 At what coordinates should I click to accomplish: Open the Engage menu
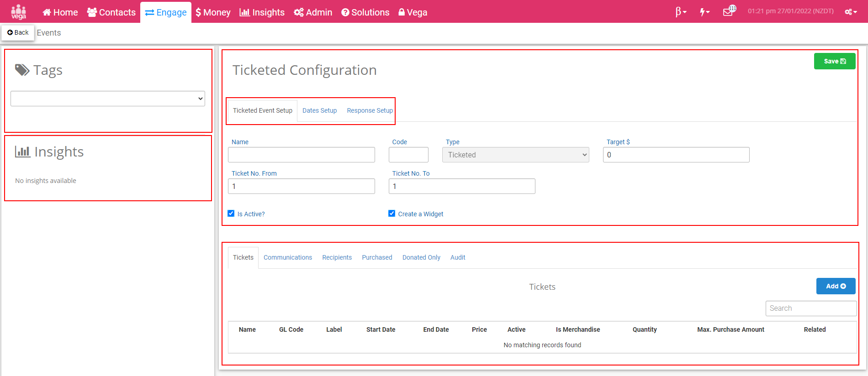[x=166, y=12]
